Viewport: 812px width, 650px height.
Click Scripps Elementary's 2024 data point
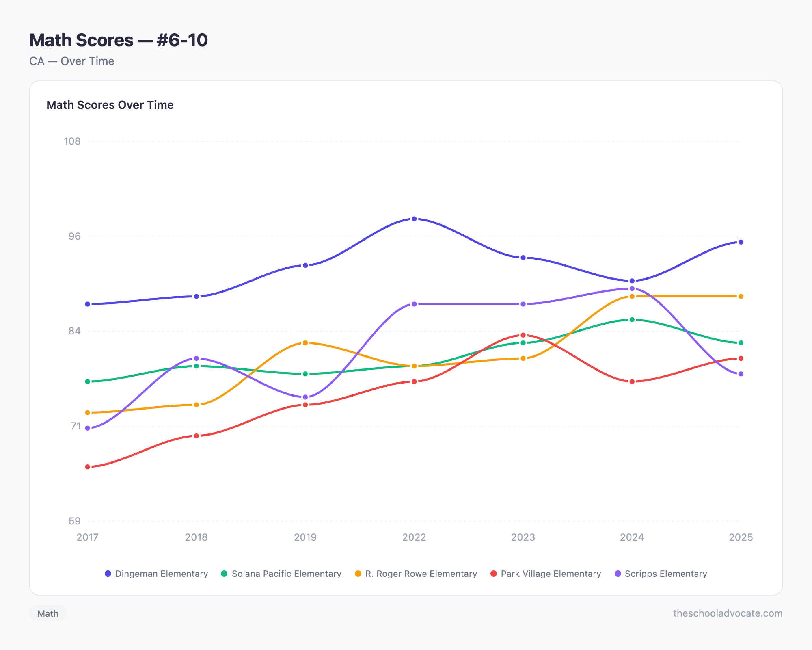pos(632,289)
